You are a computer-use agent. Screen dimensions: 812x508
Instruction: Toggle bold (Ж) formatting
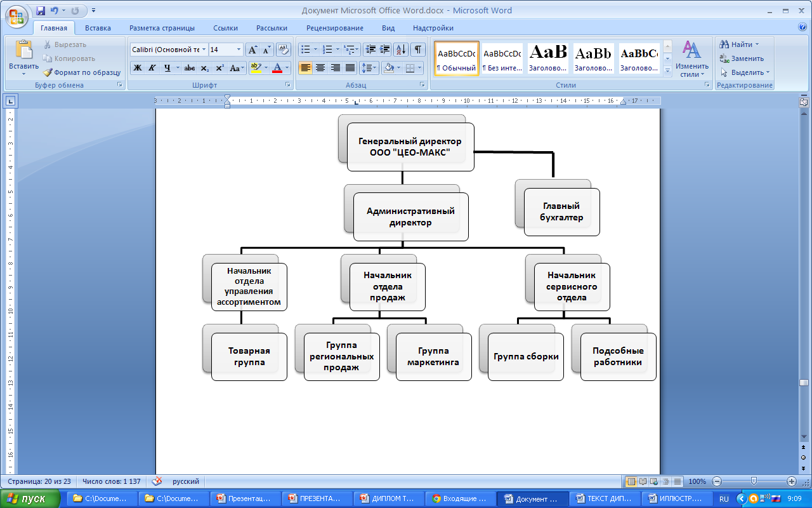pyautogui.click(x=138, y=68)
